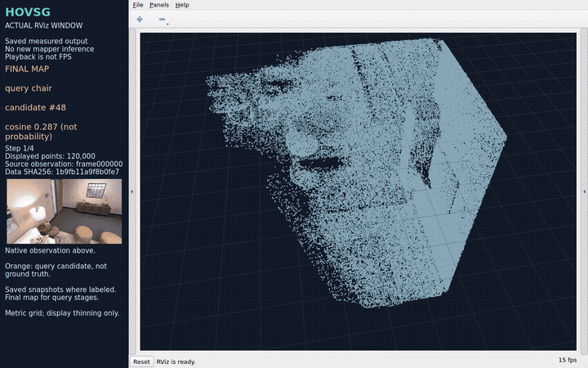Click the 'FINAL MAP' heading
The width and height of the screenshot is (588, 368).
click(27, 69)
